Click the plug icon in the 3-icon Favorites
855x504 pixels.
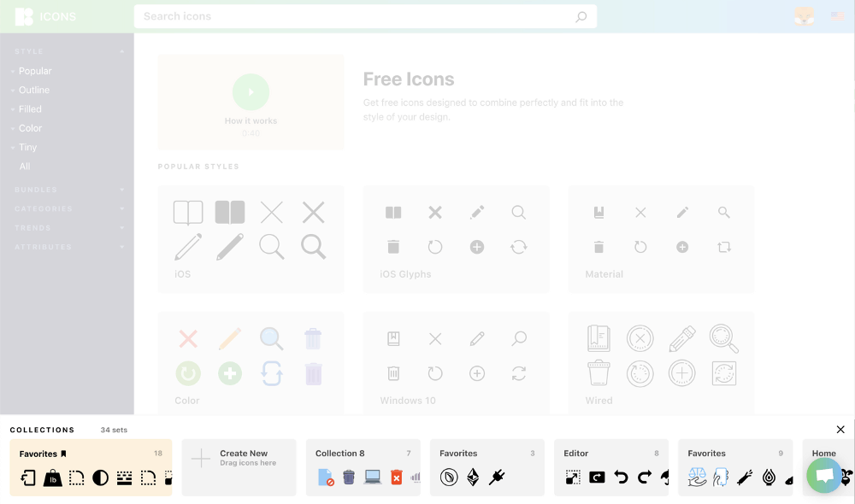click(497, 478)
